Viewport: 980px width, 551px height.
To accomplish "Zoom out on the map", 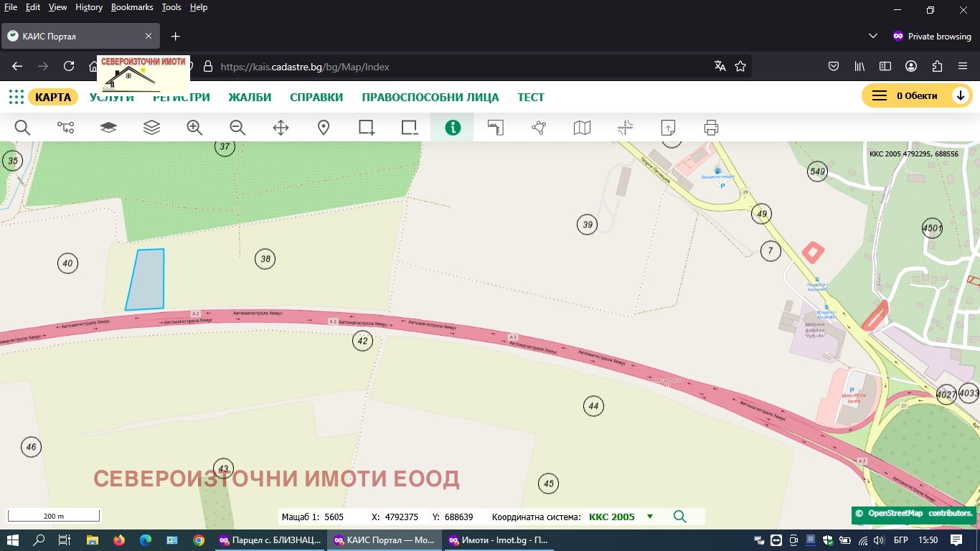I will (x=237, y=128).
